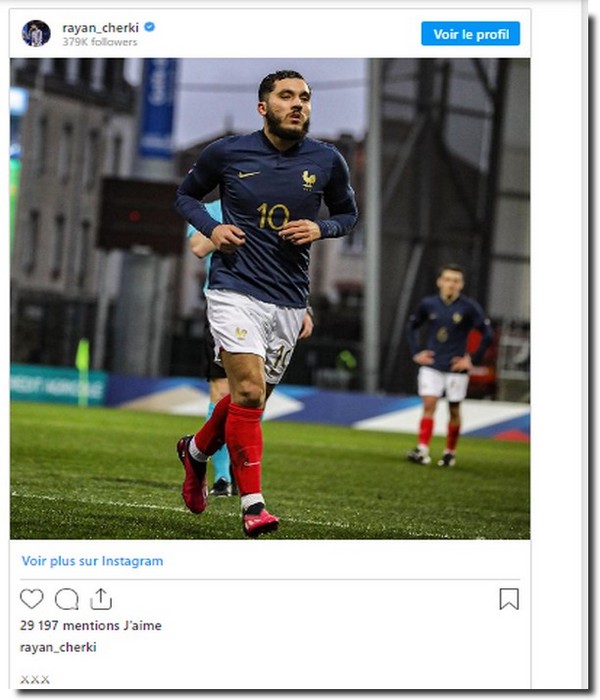Click the xxx caption text

(35, 679)
